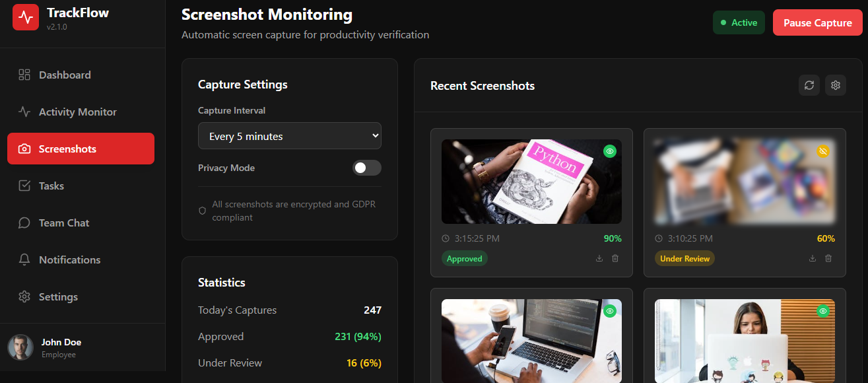Click the Settings gear icon in sidebar

24,296
